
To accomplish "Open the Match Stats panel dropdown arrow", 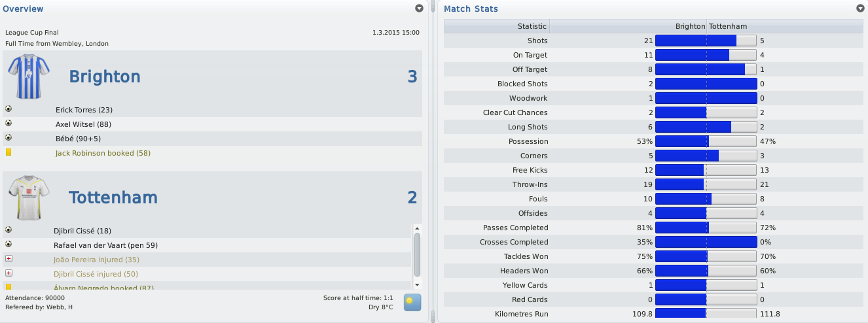I will coord(860,8).
